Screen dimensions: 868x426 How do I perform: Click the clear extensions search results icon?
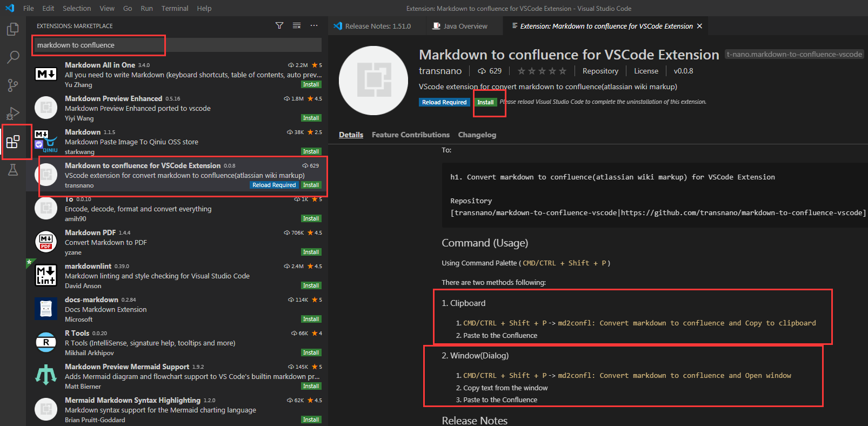coord(297,25)
